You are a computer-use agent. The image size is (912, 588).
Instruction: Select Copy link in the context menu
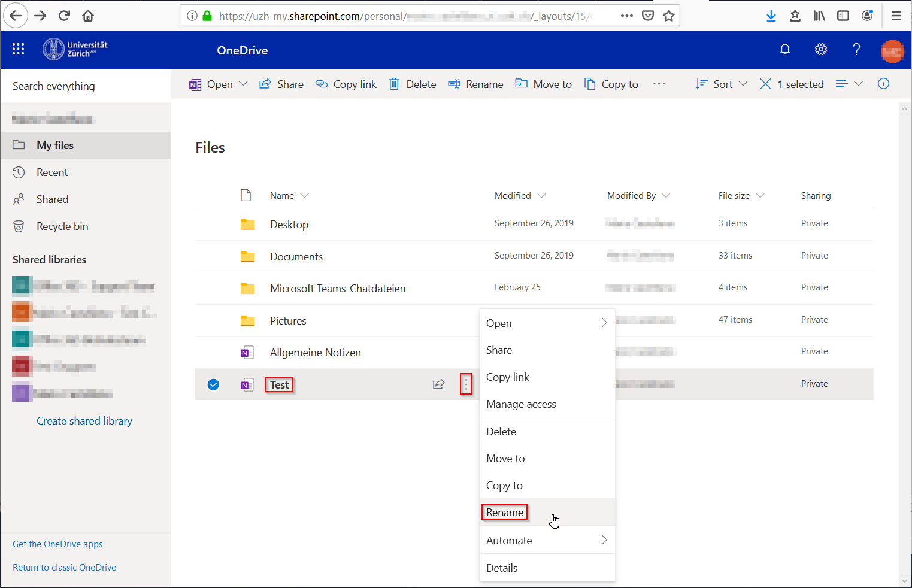click(x=547, y=377)
